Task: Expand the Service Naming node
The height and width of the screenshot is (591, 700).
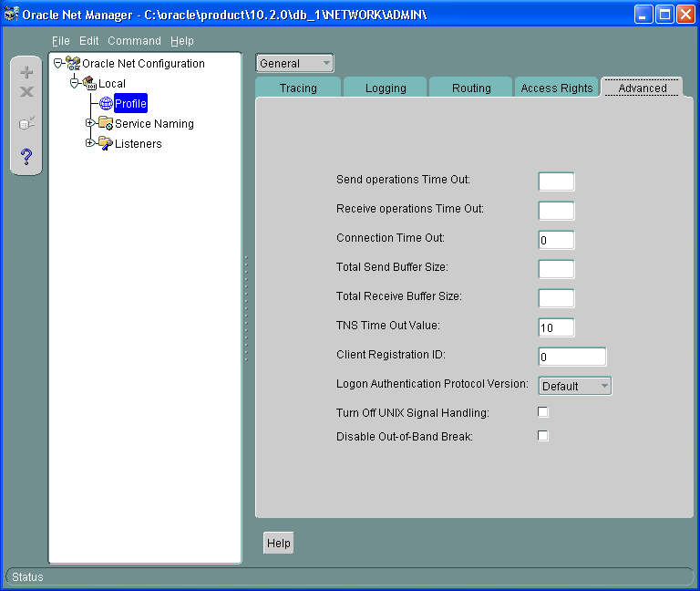Action: 89,122
